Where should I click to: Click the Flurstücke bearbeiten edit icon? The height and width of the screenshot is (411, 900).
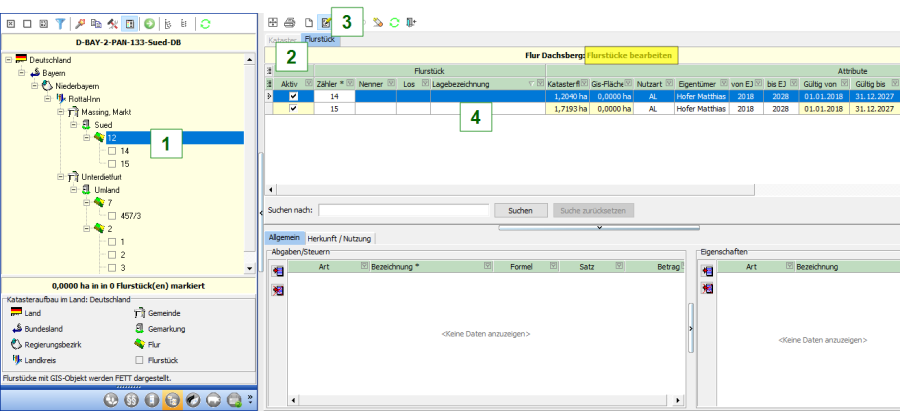325,22
